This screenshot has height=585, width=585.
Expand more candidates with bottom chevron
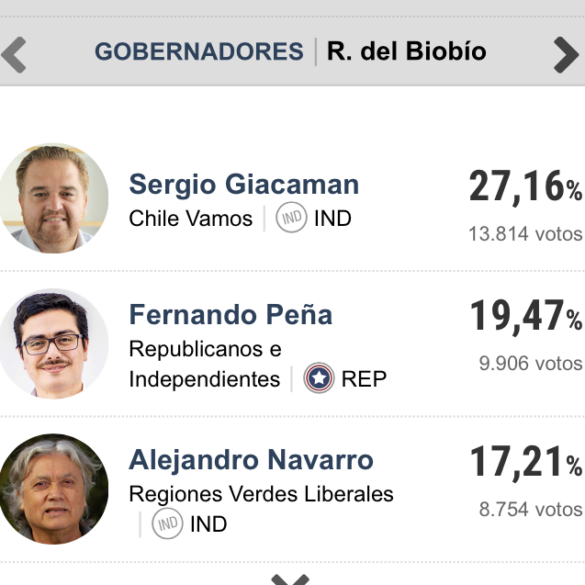click(290, 579)
